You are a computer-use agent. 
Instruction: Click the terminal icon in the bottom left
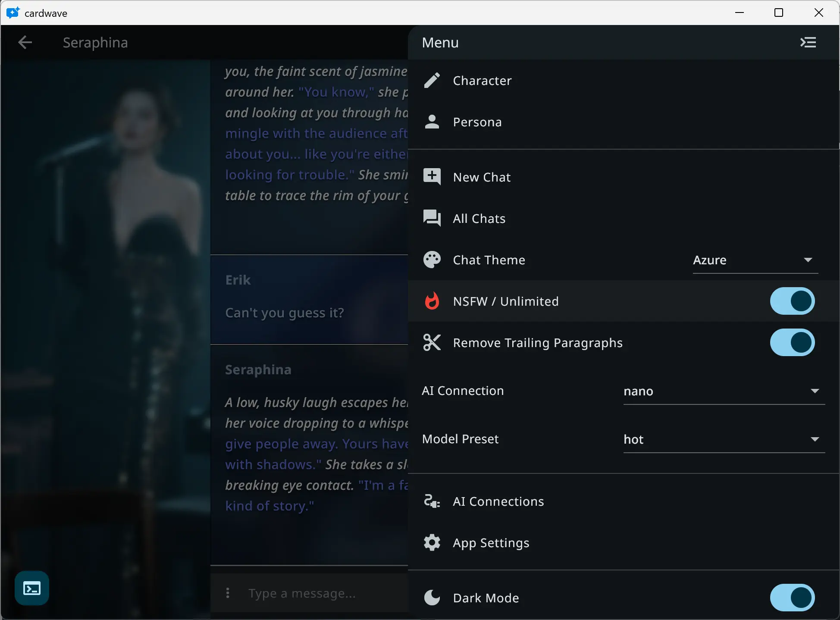pyautogui.click(x=31, y=588)
